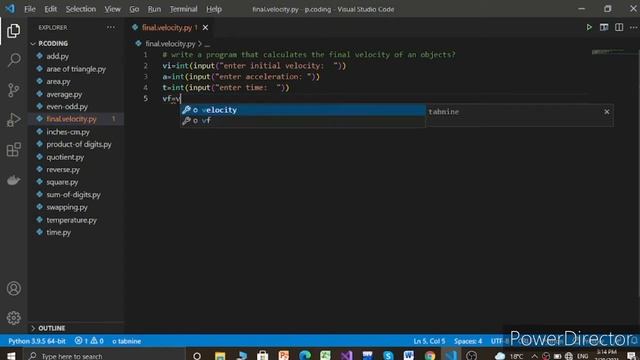
Task: Open Run and Debug view
Action: (13, 120)
